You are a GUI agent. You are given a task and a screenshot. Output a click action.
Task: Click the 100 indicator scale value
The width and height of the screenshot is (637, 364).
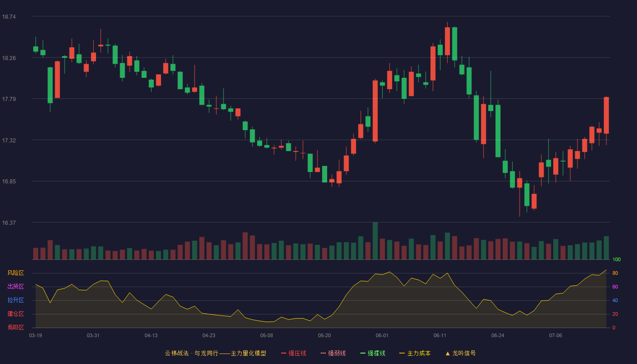pos(617,260)
